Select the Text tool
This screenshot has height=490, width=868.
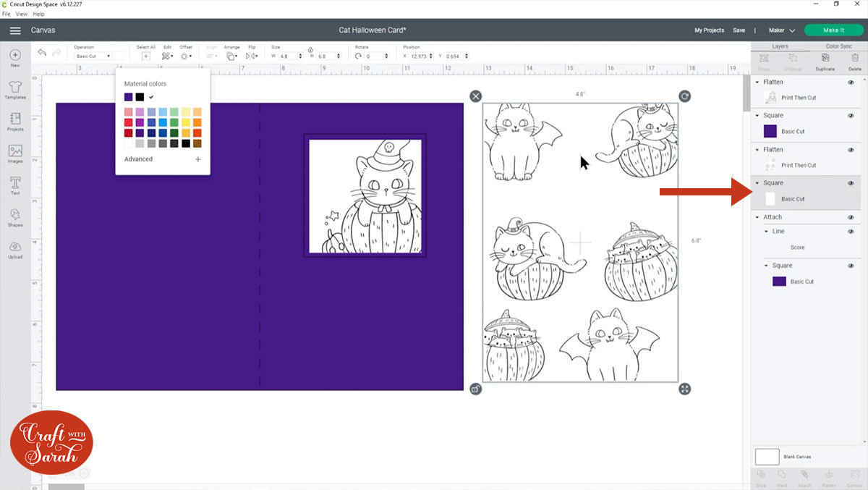pos(15,185)
